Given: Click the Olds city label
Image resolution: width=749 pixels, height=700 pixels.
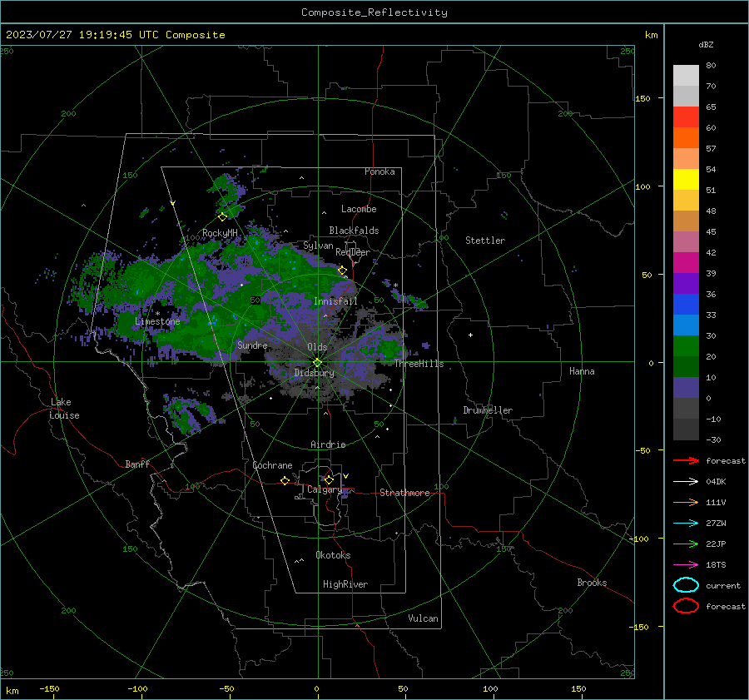Looking at the screenshot, I should click(x=317, y=347).
